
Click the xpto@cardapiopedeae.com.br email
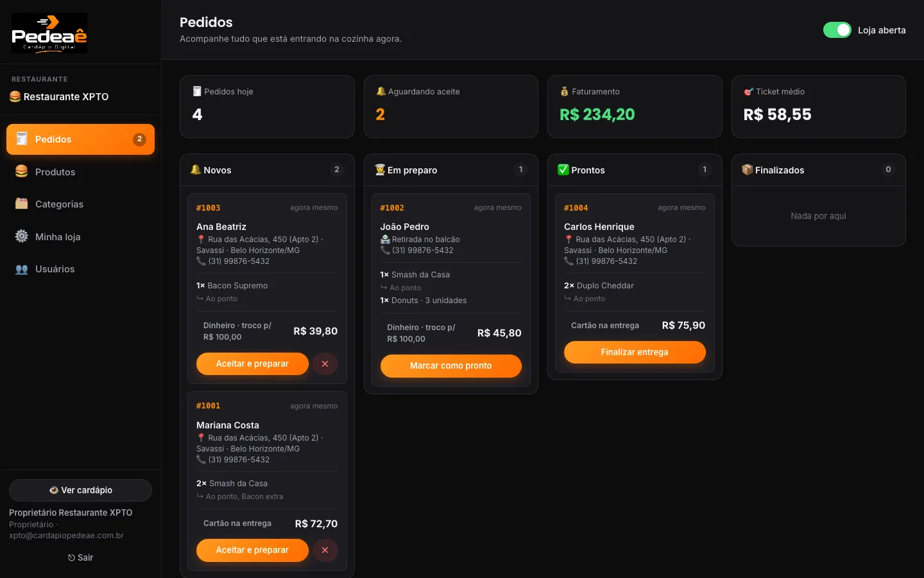coord(66,536)
